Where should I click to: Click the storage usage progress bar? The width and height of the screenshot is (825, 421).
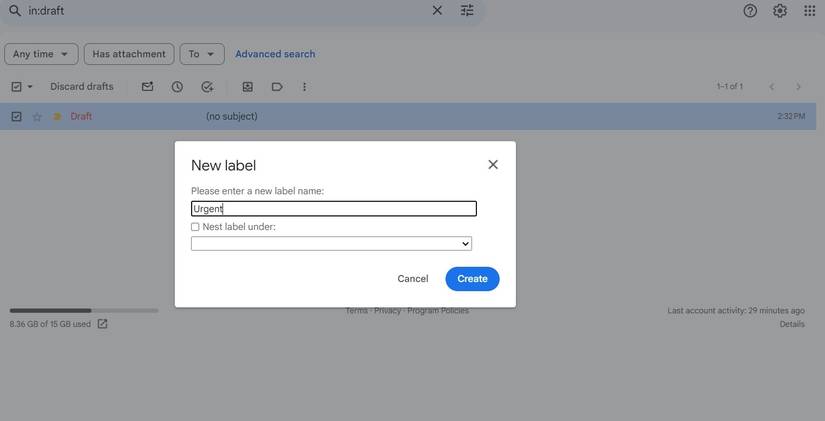click(84, 310)
